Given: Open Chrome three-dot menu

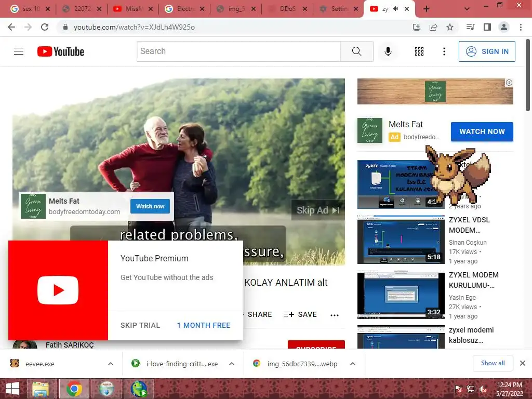Looking at the screenshot, I should point(521,27).
